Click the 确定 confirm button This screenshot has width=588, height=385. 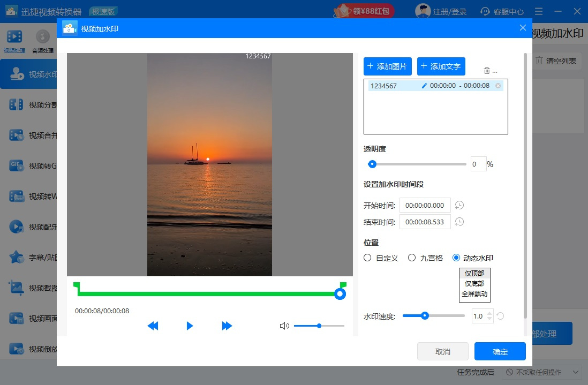[500, 351]
